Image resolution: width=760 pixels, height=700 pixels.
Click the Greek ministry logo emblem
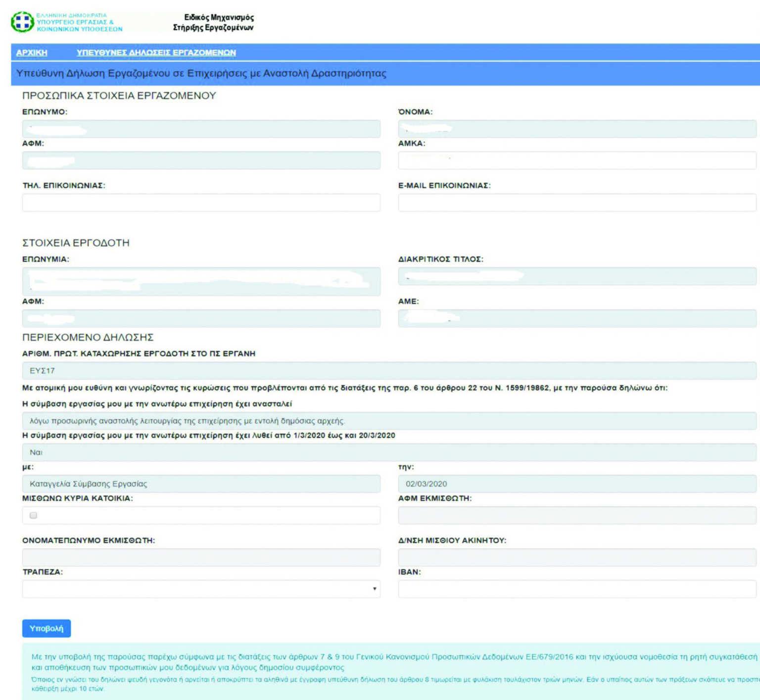pos(22,22)
